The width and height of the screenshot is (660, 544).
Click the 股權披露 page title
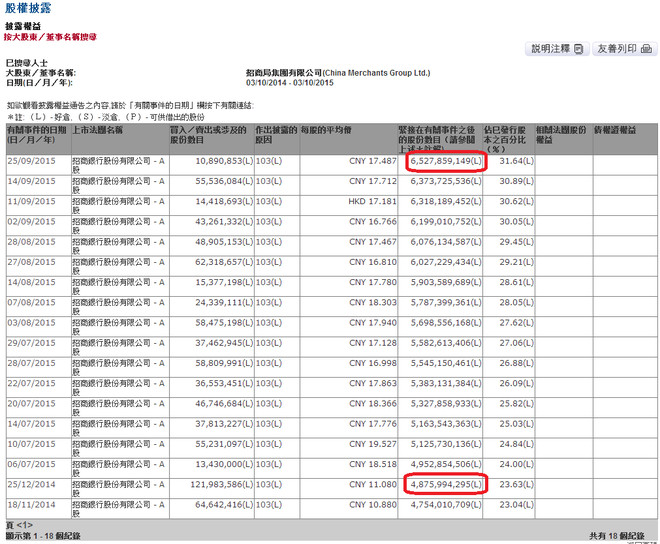click(28, 8)
